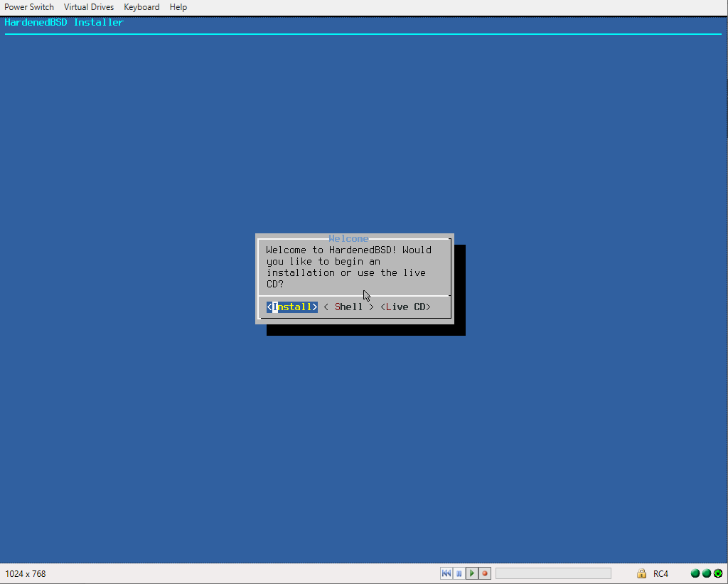Screen dimensions: 728x584
Task: Choose the Live CD option
Action: [405, 307]
